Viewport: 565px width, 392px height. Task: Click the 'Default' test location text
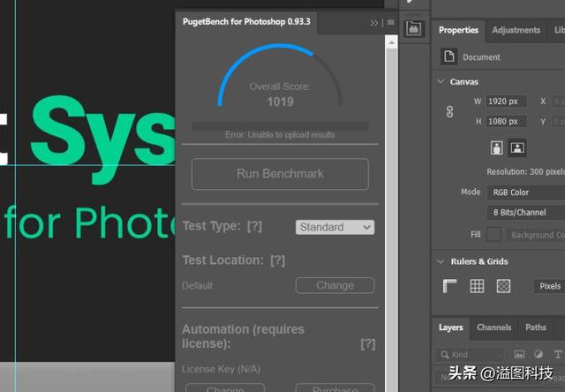pyautogui.click(x=197, y=286)
